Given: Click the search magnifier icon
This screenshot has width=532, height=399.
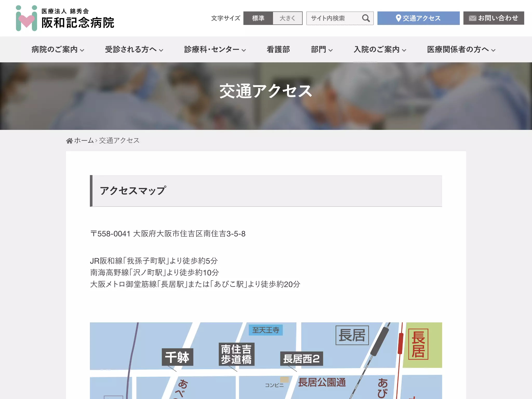Looking at the screenshot, I should coord(366,18).
